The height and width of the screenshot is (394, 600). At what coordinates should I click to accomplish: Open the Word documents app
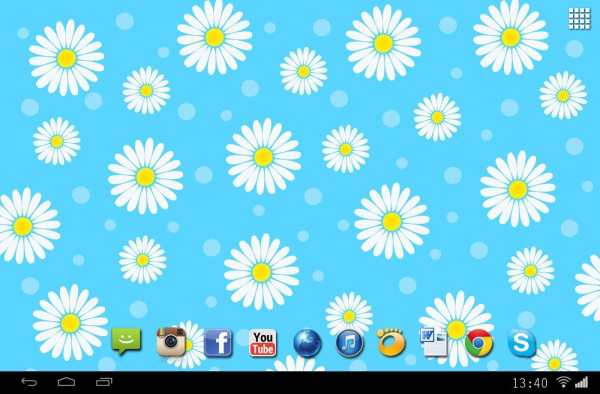click(x=434, y=342)
